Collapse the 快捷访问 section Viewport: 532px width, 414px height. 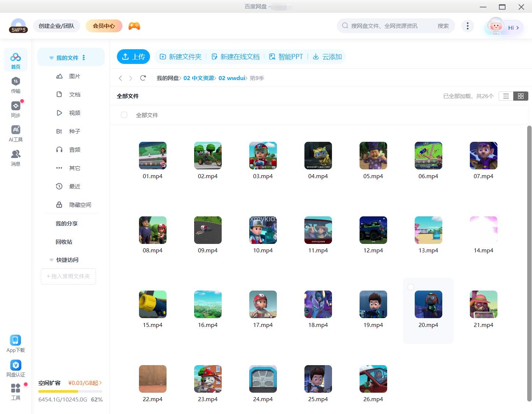point(51,260)
